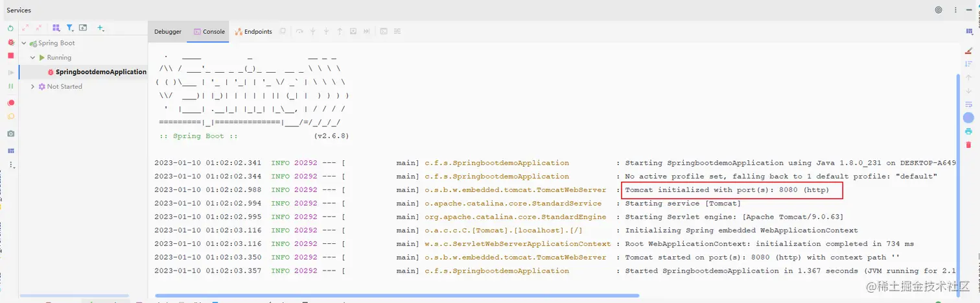Hide the Services panel with minimize dash
This screenshot has height=303, width=980.
click(x=969, y=10)
